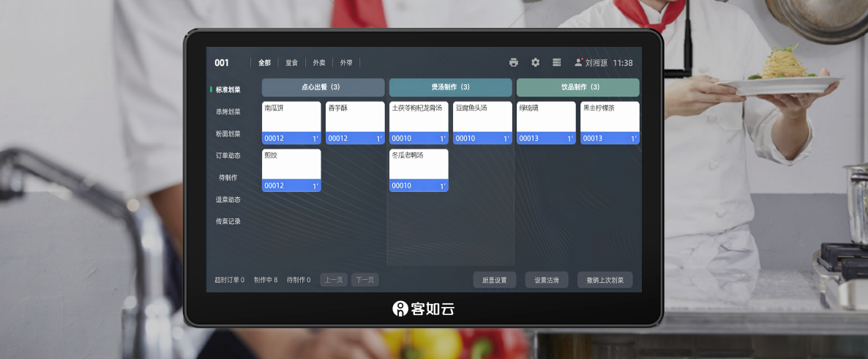Open 串烤划菜 in the sidebar
The image size is (868, 359).
228,112
